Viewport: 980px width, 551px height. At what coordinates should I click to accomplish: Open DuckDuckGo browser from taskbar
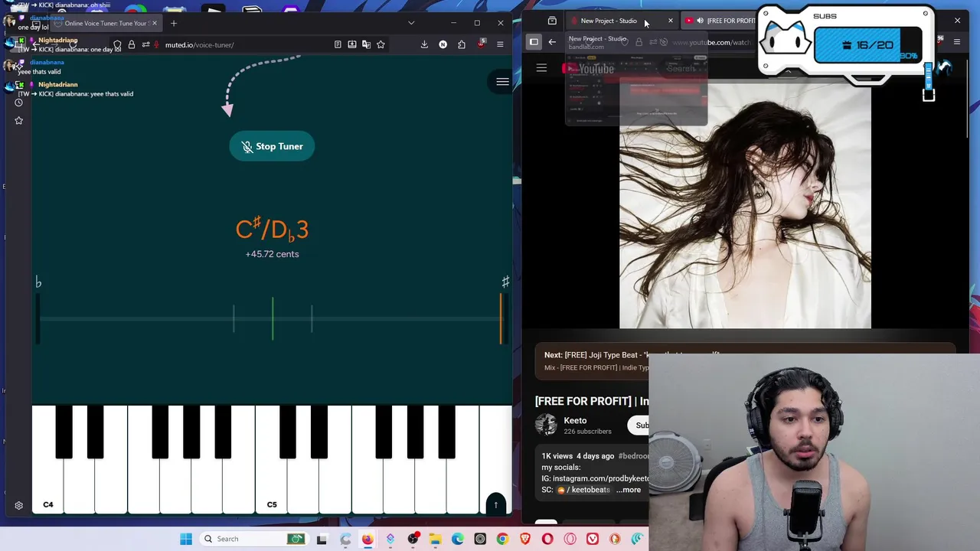click(615, 539)
